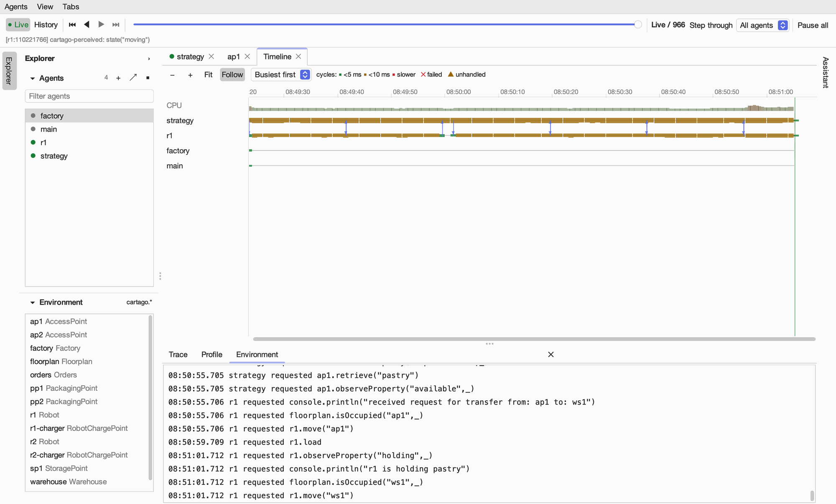Close the strategy tab

click(x=212, y=56)
